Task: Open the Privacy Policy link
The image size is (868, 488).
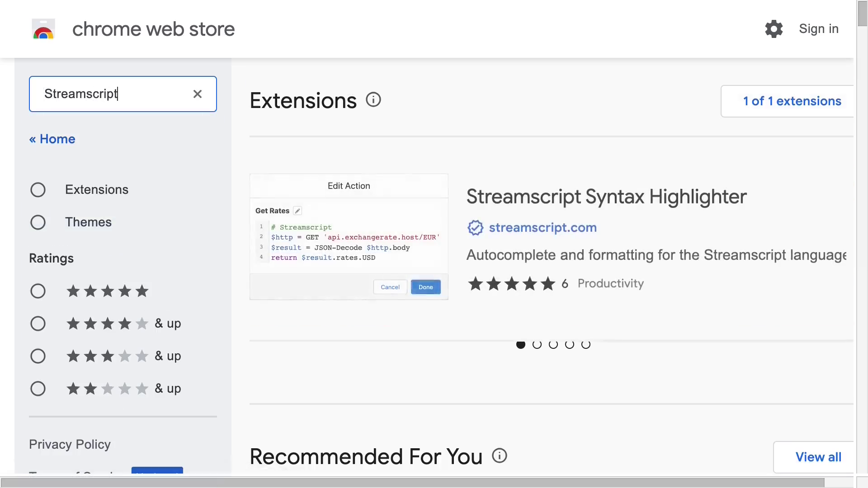Action: coord(70,445)
